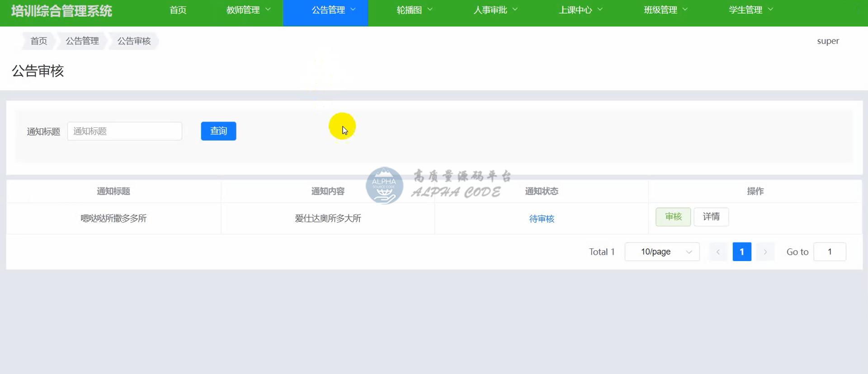Focus the 通知标题 search input field

[125, 131]
